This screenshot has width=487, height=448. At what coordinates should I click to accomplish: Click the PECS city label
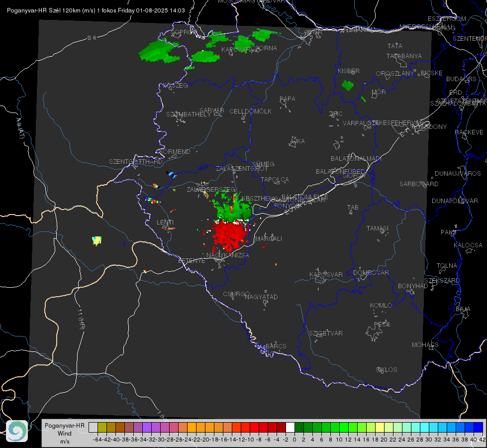point(382,324)
